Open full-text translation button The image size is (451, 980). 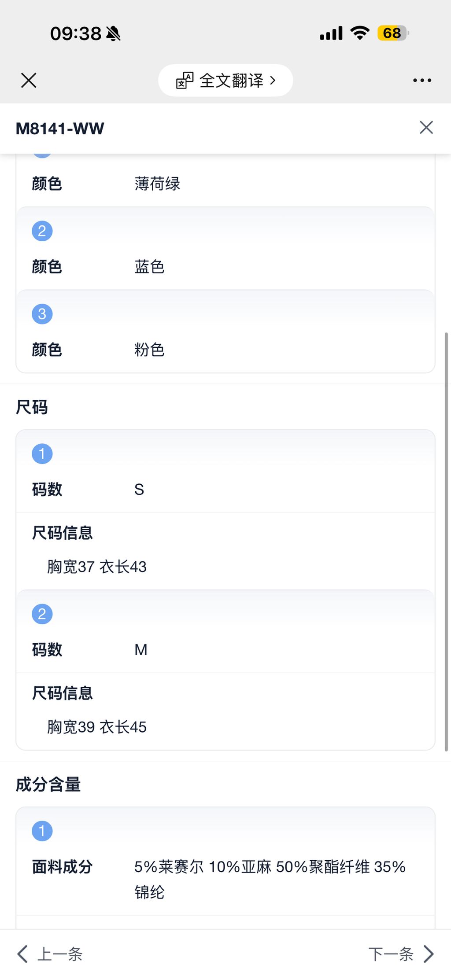(x=232, y=81)
